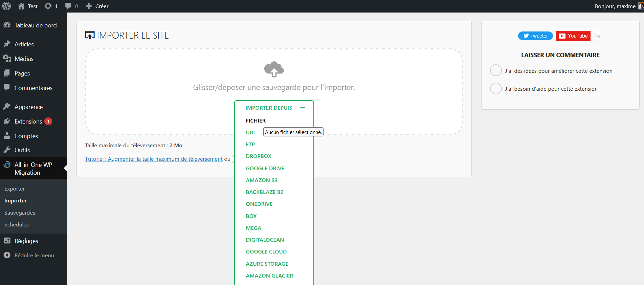Choose Box as the import source
644x285 pixels.
(251, 216)
